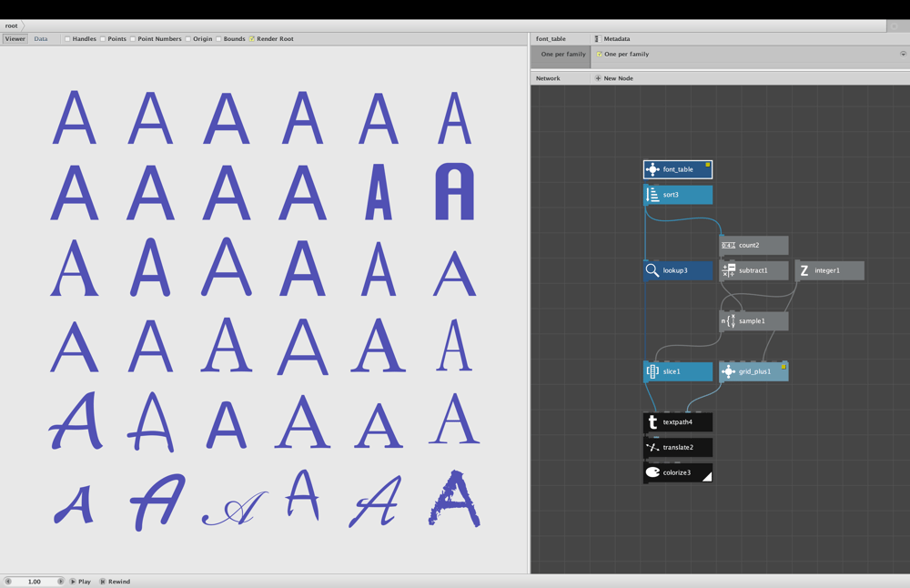Select the count2 node icon

click(x=728, y=245)
